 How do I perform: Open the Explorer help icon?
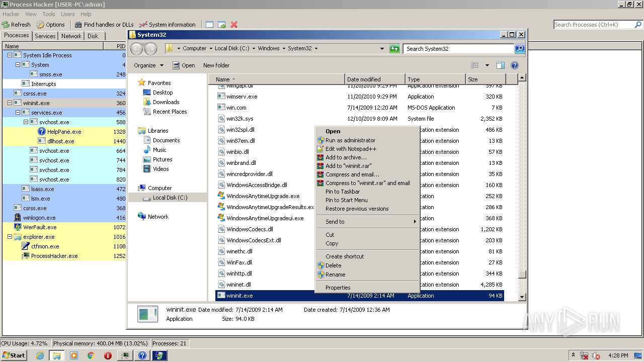515,65
